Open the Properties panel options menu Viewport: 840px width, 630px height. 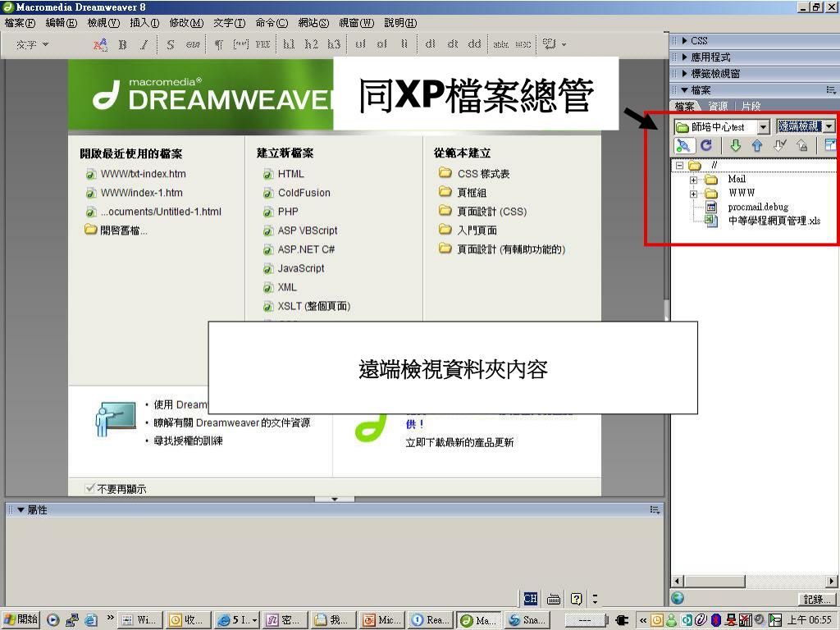(x=655, y=509)
